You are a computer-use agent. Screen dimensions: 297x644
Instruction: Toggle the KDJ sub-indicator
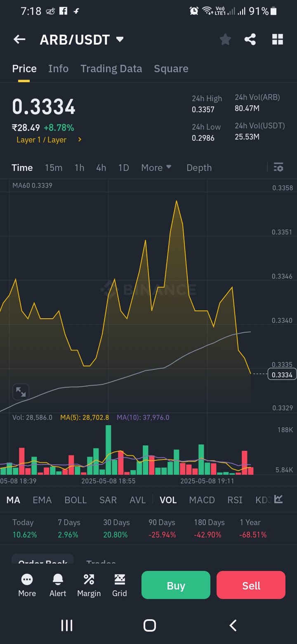click(x=263, y=500)
